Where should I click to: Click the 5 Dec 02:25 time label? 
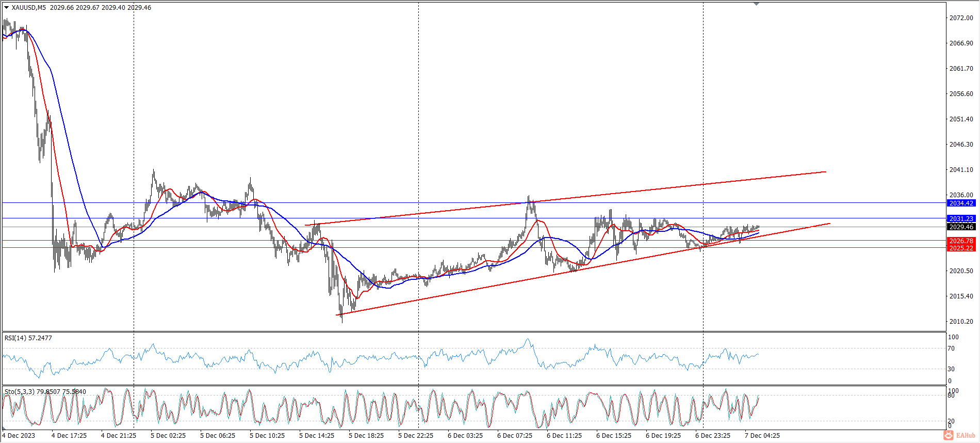(x=168, y=436)
